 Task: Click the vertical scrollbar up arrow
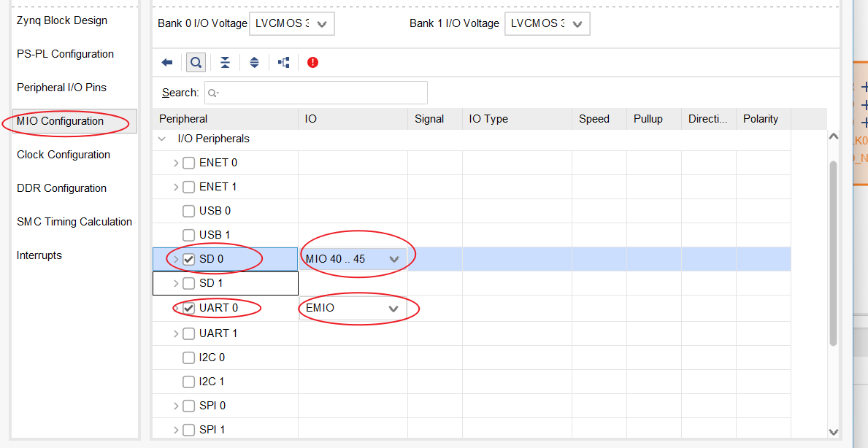tap(834, 136)
